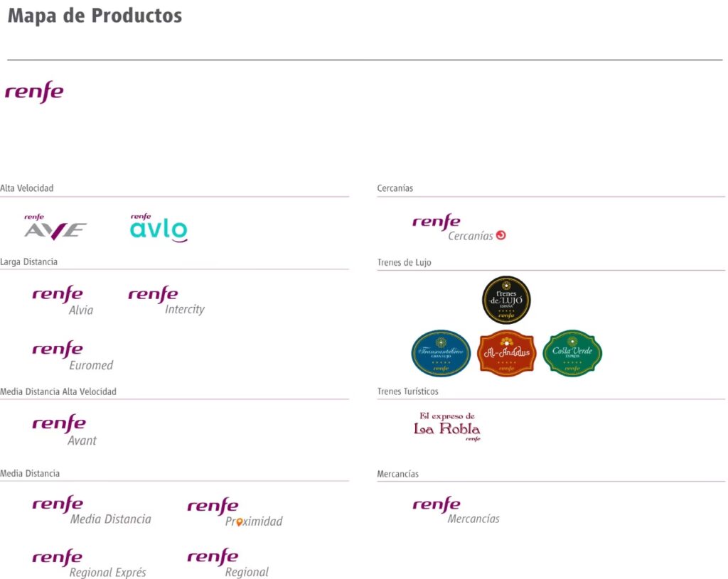Open the green Costa Verde Express badge
Image resolution: width=728 pixels, height=579 pixels.
click(x=572, y=354)
